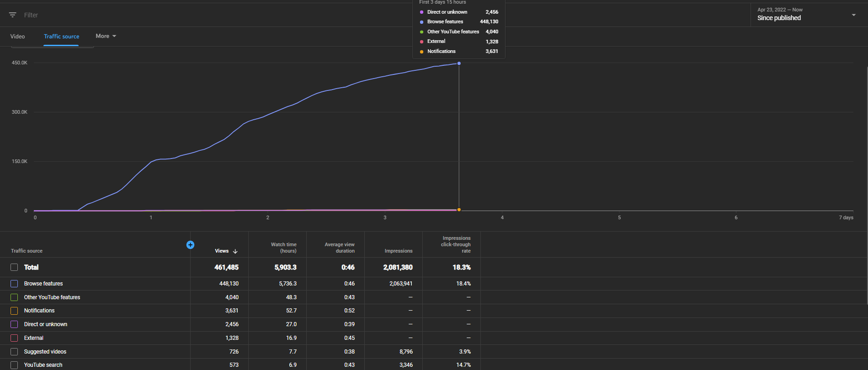
Task: Open the Direct or unknown source row
Action: (46, 324)
